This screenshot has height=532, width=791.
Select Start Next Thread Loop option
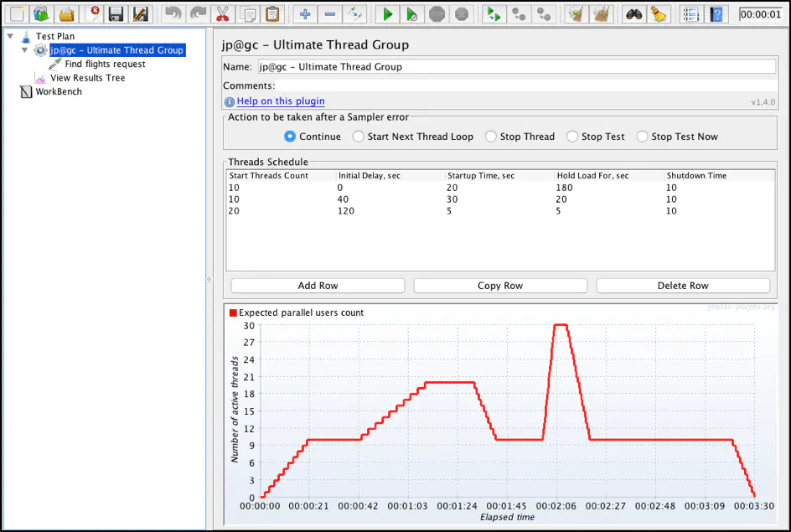(358, 137)
